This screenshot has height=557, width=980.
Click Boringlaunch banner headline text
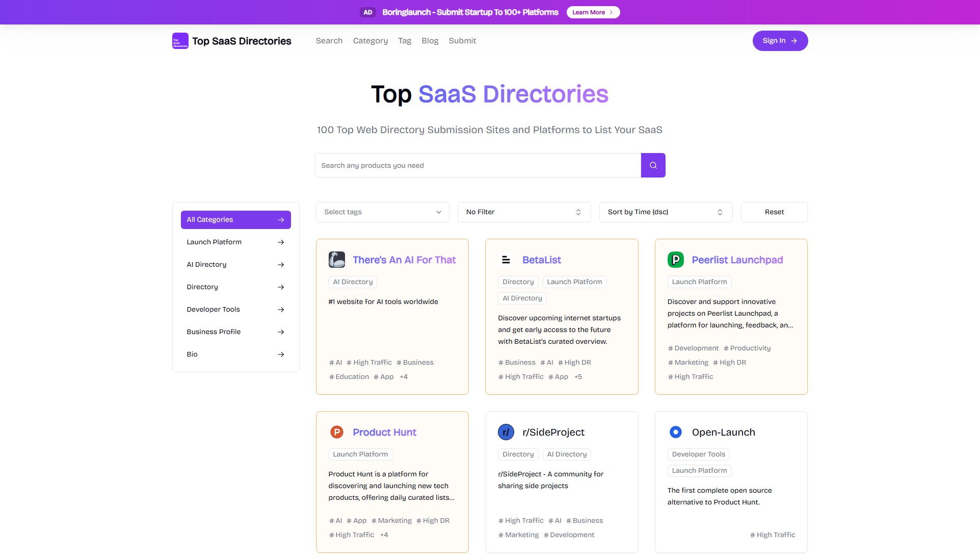(x=470, y=12)
